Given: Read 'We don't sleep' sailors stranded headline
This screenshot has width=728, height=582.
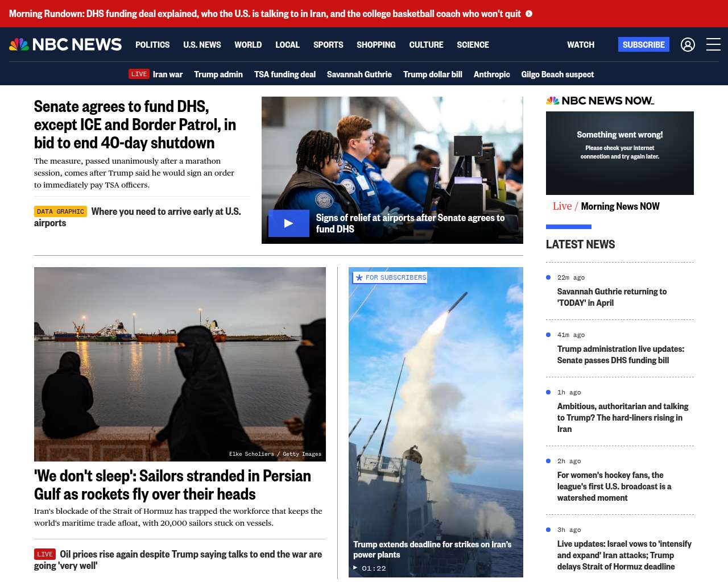Looking at the screenshot, I should [x=172, y=485].
